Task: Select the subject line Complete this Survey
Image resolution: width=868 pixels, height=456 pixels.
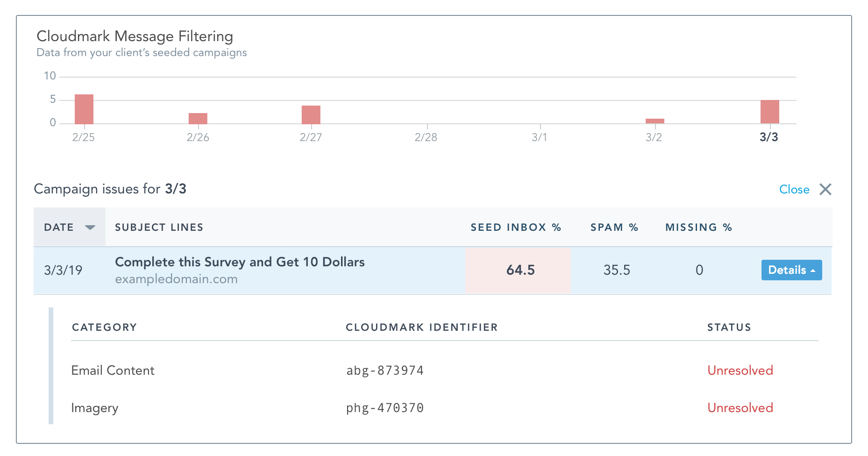Action: pyautogui.click(x=239, y=262)
